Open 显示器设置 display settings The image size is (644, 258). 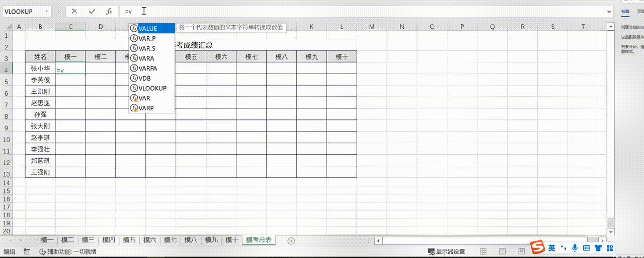click(x=446, y=251)
